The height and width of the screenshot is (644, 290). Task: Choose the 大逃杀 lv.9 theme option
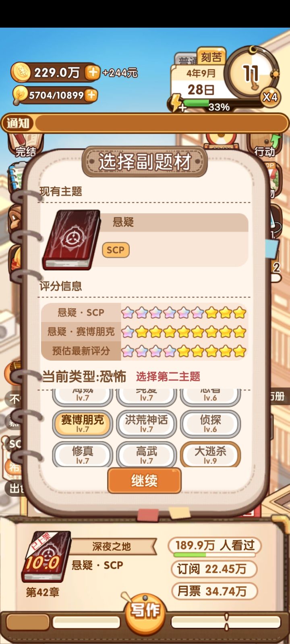(210, 455)
